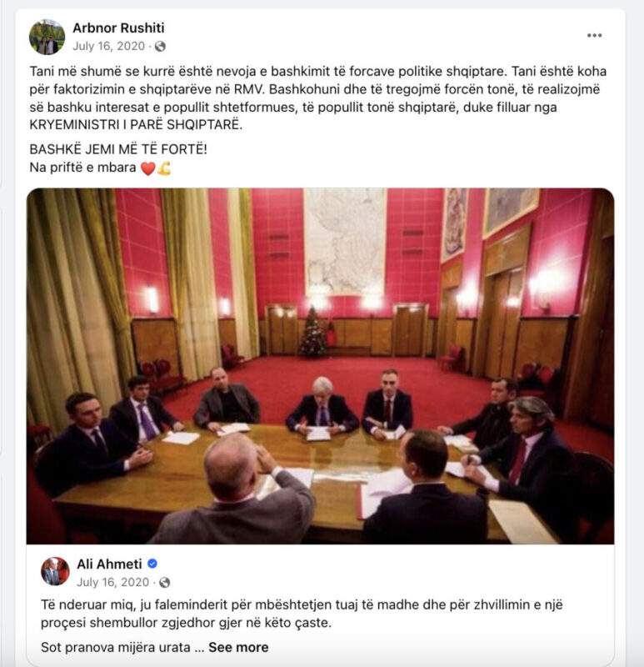Click the public globe icon under Arbnor Rushiti
Screen dimensions: 644x667
click(160, 47)
